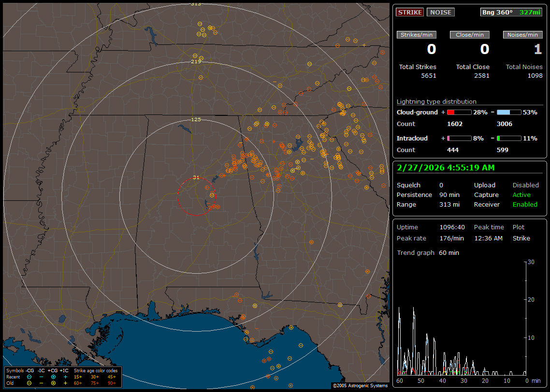Click the 125-mile range ring label
Viewport: 550px width, 392px height.
point(196,119)
